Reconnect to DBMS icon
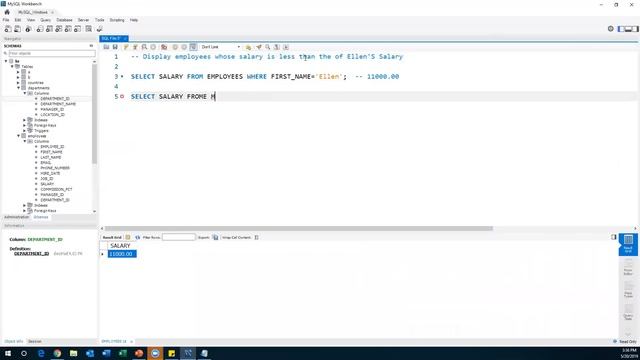 99,29
